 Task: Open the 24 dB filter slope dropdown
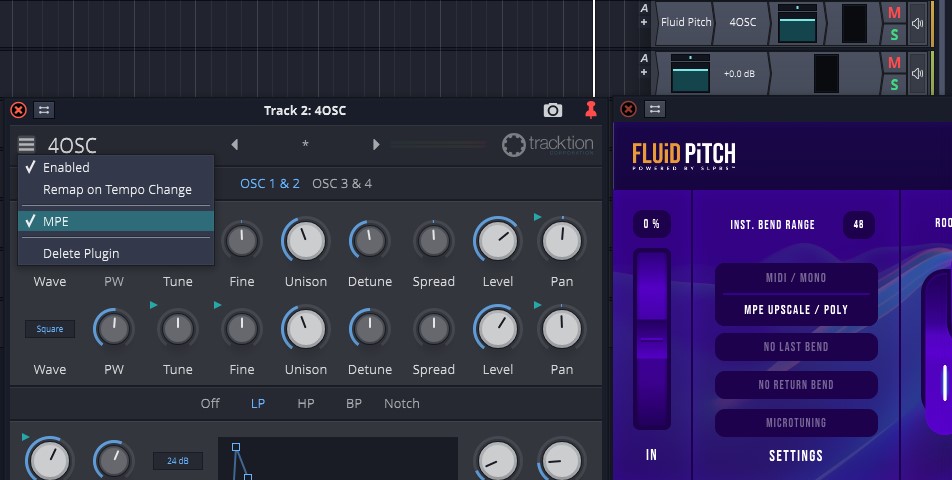click(177, 461)
